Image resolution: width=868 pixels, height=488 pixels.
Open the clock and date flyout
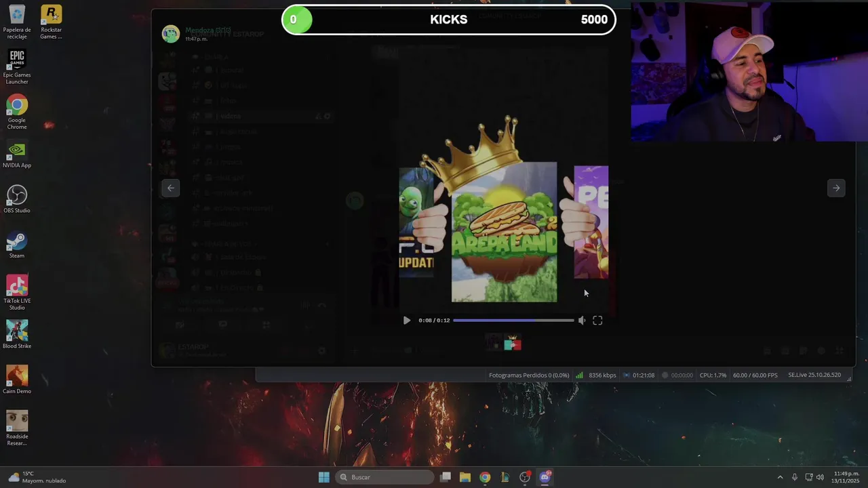point(846,477)
